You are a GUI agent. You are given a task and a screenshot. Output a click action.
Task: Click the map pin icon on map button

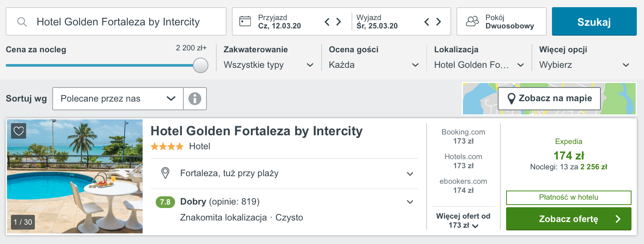[511, 99]
